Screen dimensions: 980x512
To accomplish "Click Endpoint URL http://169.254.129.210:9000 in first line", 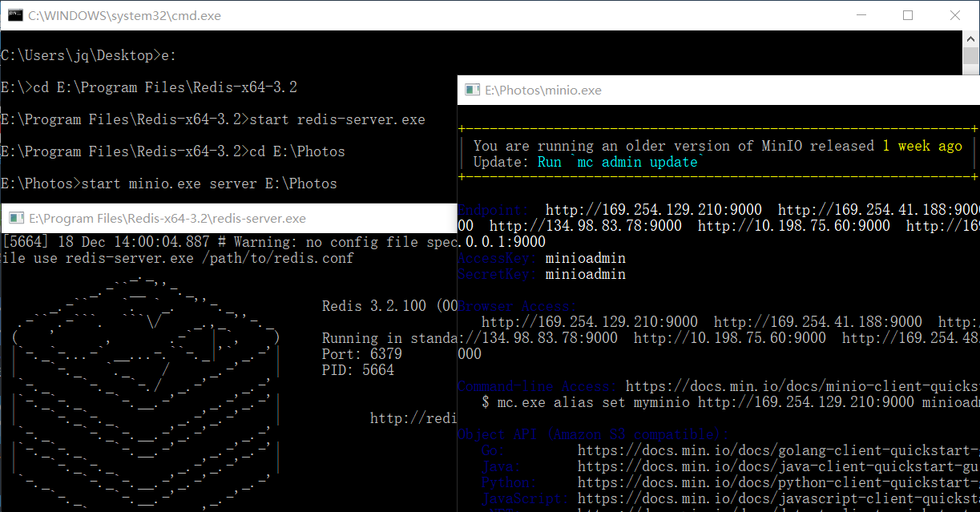I will [x=654, y=210].
